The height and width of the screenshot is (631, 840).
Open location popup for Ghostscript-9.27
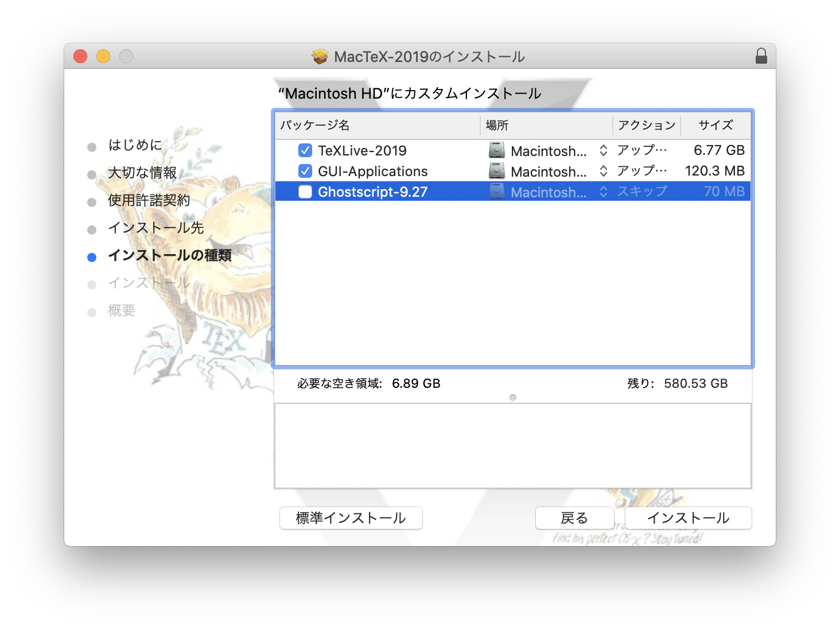[x=604, y=192]
